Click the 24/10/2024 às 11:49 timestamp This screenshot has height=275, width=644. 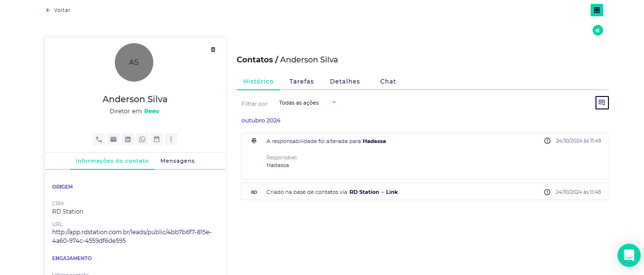click(x=578, y=141)
